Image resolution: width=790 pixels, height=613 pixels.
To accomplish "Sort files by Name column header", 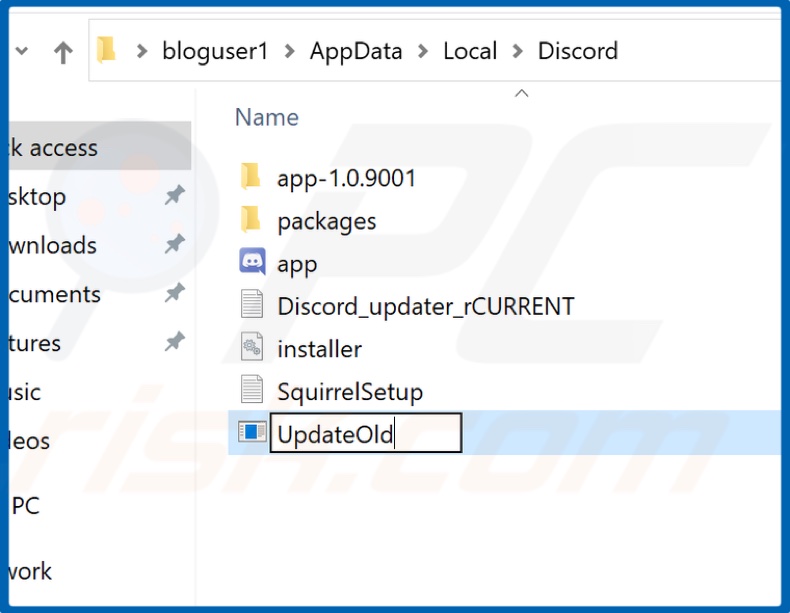I will [267, 117].
